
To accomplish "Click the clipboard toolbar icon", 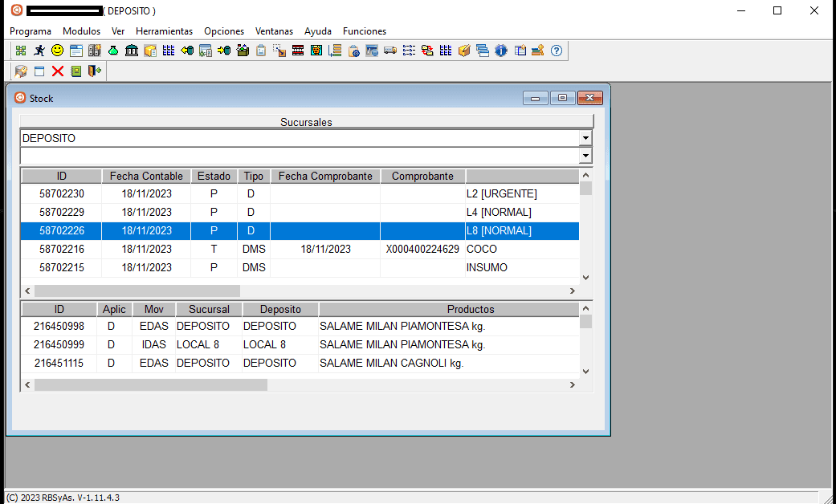I will (261, 51).
